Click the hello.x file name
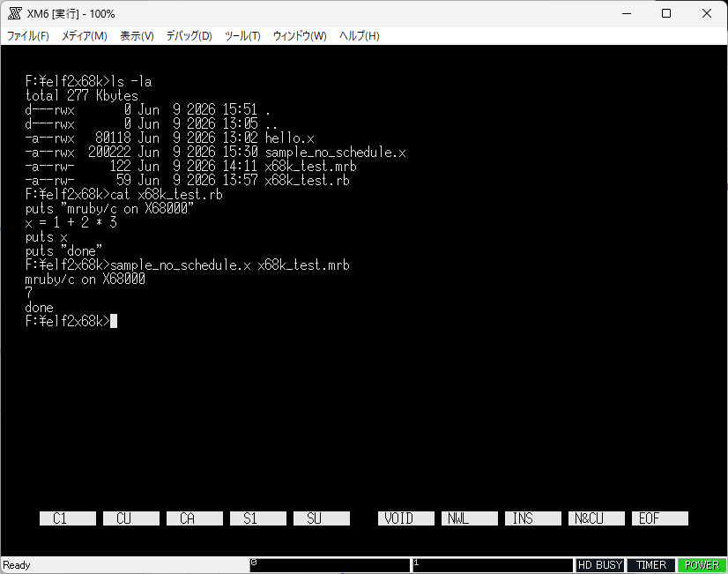The width and height of the screenshot is (728, 574). click(x=290, y=138)
